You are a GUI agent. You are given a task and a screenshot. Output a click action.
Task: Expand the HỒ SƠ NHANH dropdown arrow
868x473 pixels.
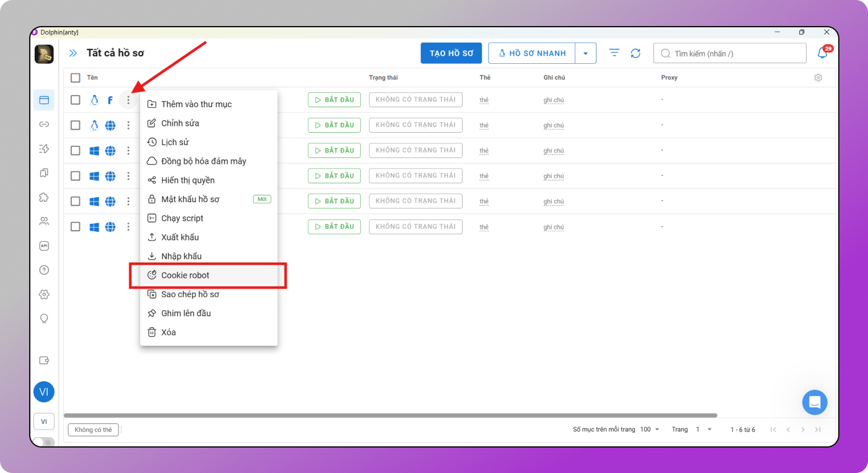[585, 53]
